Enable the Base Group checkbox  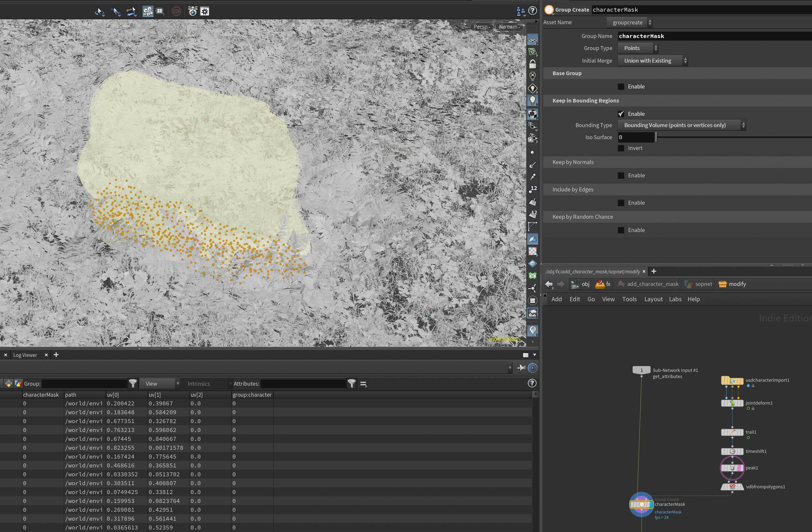[x=621, y=87]
